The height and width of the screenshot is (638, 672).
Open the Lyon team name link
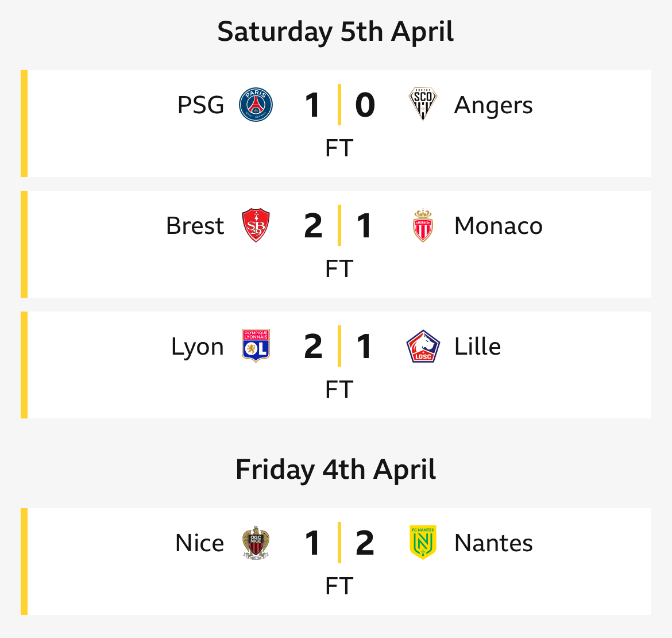(x=198, y=347)
